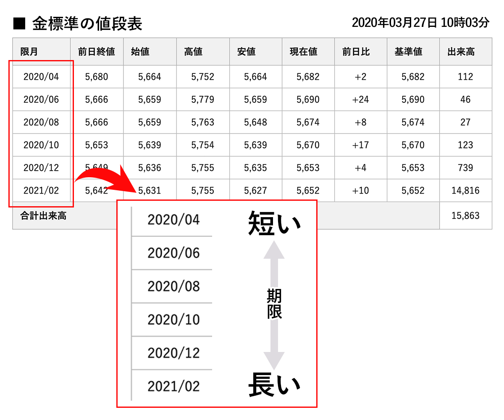Click the 15,863 total volume value
The height and width of the screenshot is (420, 504).
pos(465,216)
